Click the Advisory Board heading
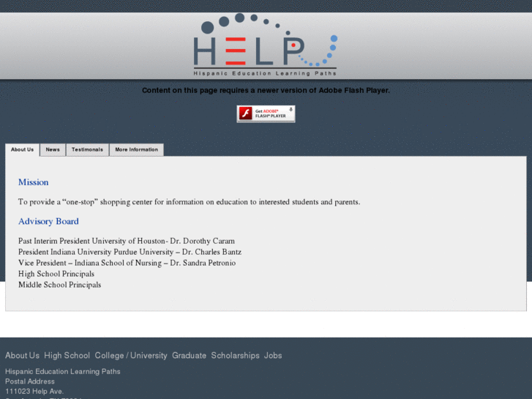The image size is (532, 399). click(x=48, y=221)
